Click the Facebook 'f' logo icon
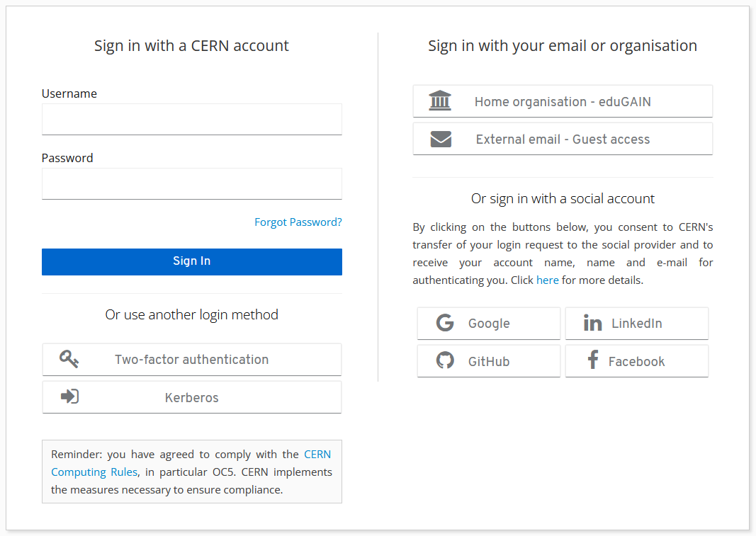This screenshot has height=536, width=756. click(593, 360)
